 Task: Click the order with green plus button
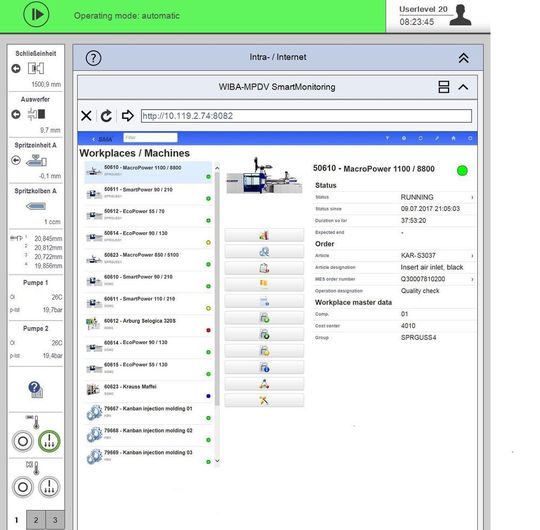(264, 318)
